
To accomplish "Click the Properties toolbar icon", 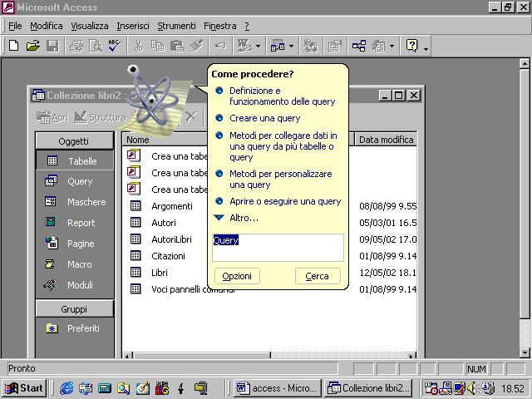I will (334, 46).
